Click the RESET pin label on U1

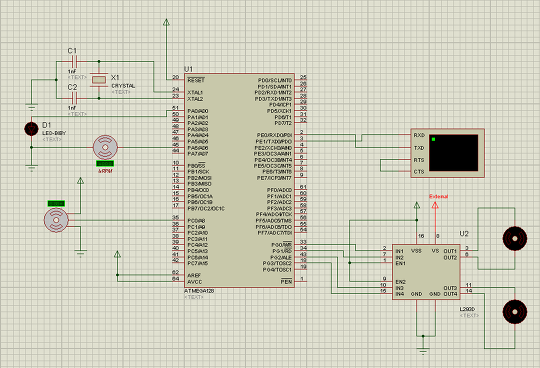tap(196, 80)
